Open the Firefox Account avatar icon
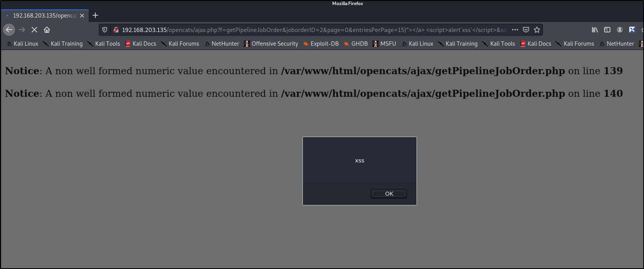 (x=620, y=30)
